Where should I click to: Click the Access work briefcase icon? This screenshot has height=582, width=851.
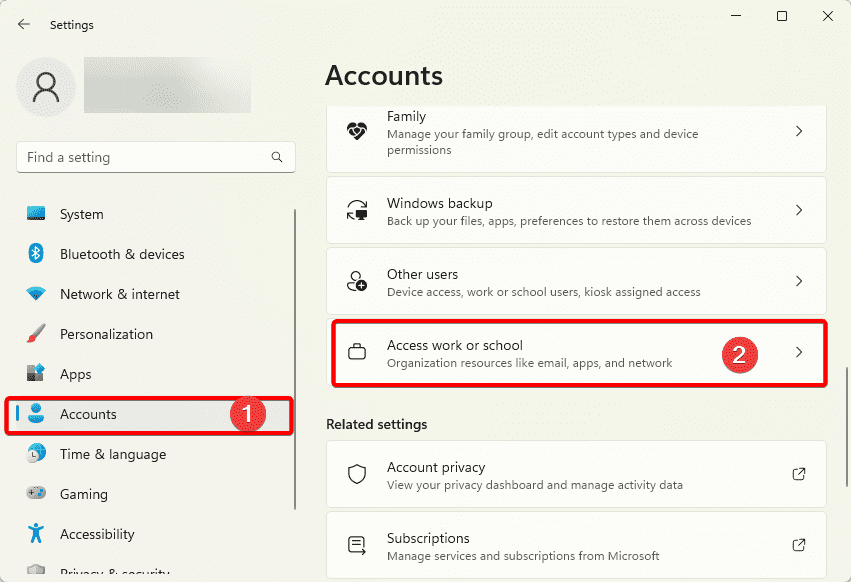pyautogui.click(x=357, y=352)
